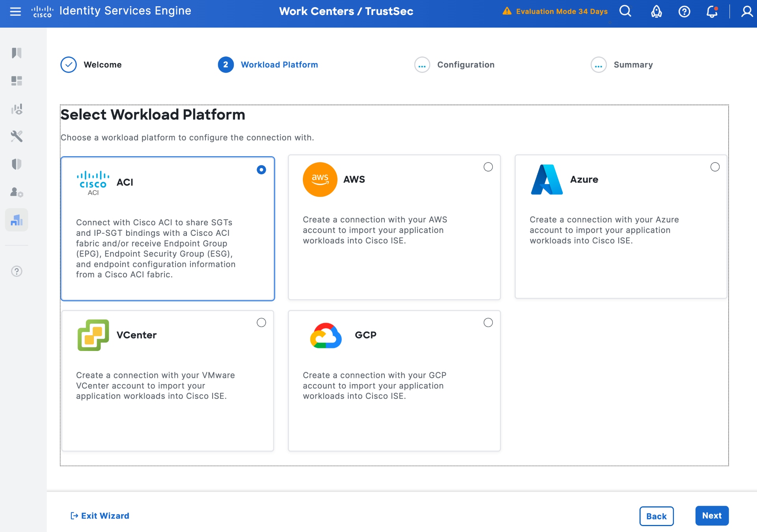Open the user account profile icon
The image size is (757, 532).
(x=746, y=11)
